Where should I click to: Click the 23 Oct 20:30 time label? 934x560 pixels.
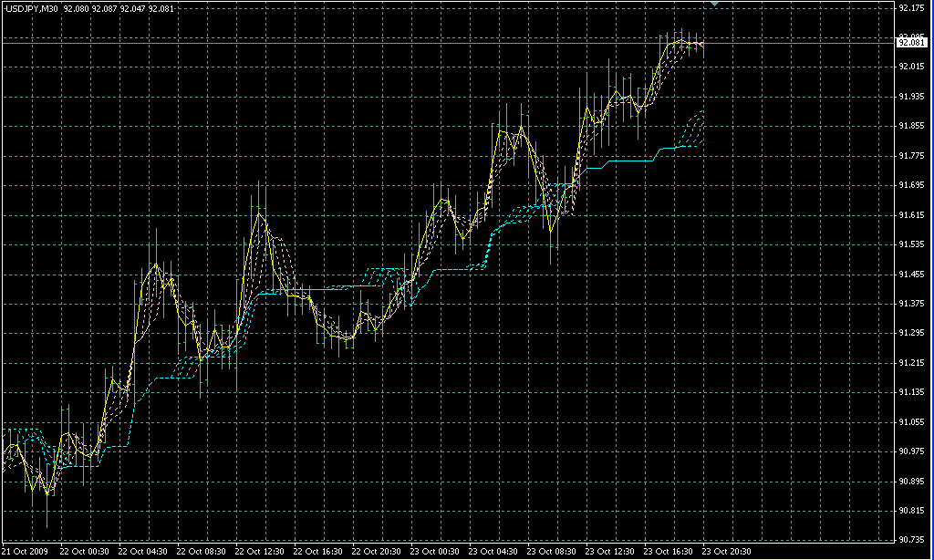tap(725, 552)
